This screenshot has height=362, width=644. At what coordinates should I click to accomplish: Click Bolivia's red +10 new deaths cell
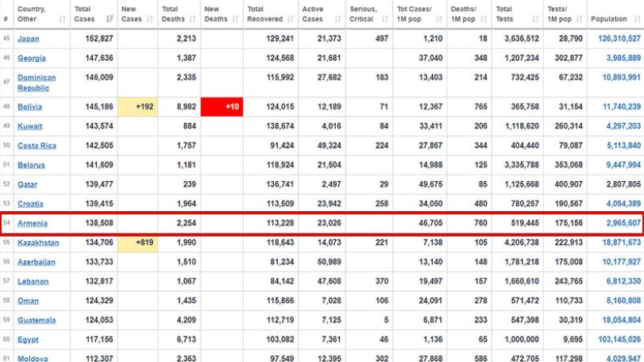pyautogui.click(x=222, y=106)
